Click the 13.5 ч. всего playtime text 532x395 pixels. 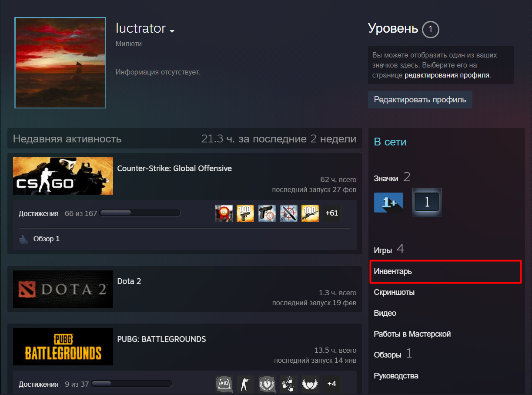click(335, 351)
